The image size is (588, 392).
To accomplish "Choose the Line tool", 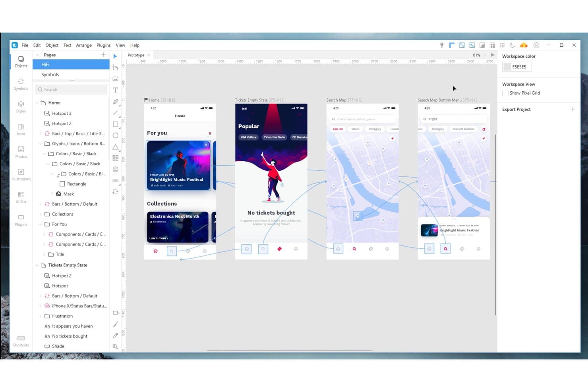I will tap(115, 113).
